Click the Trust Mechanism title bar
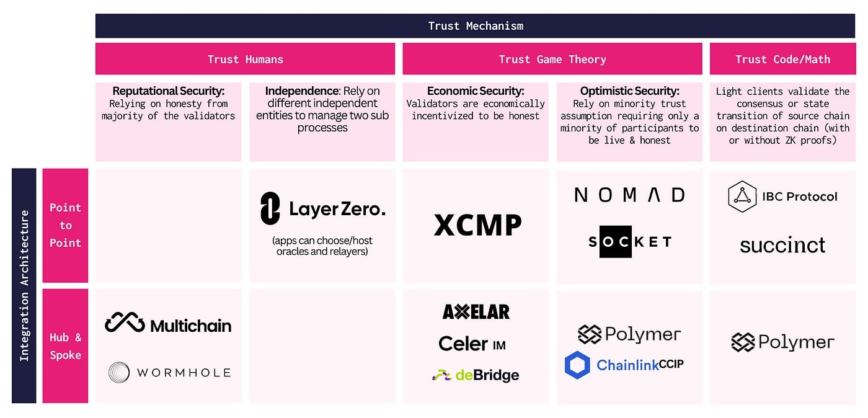The image size is (868, 418). point(475,26)
